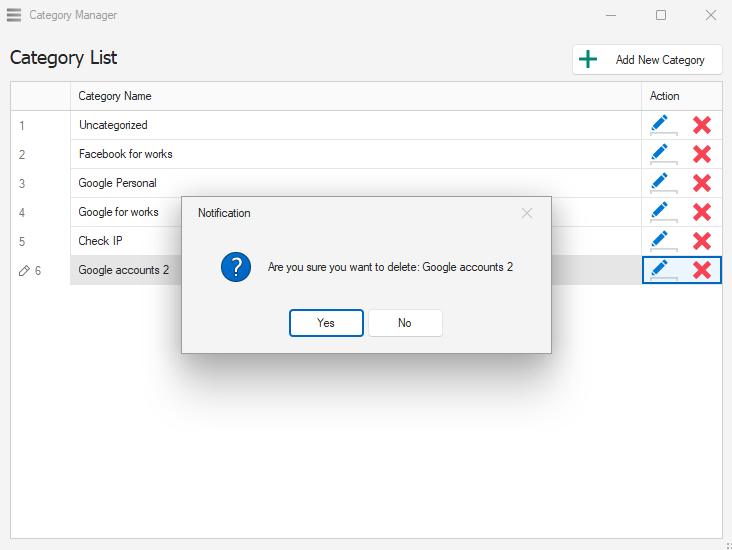Image resolution: width=732 pixels, height=550 pixels.
Task: Click the blue question mark icon
Action: coord(236,267)
